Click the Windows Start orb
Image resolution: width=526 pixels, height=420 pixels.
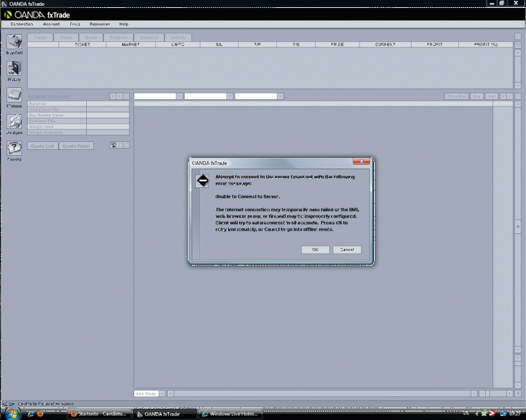click(x=11, y=413)
